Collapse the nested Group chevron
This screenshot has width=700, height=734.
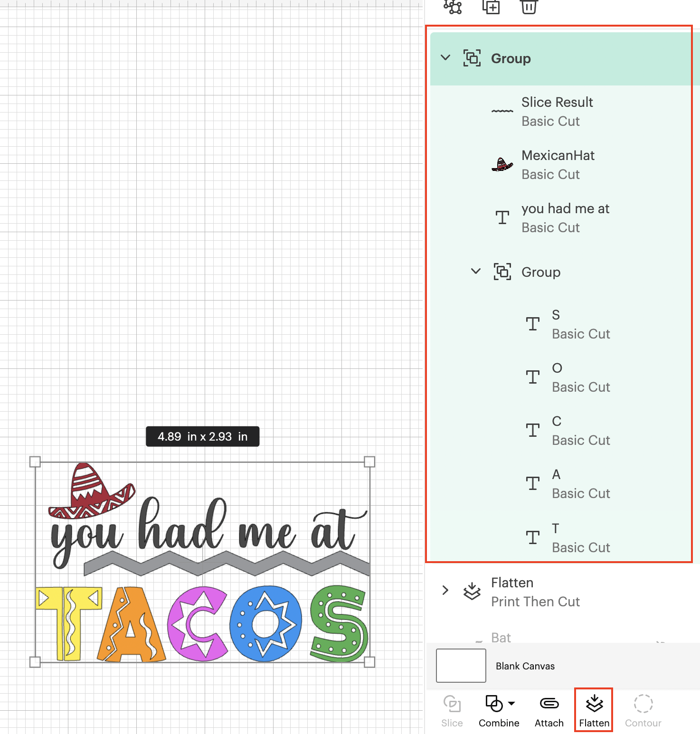(x=476, y=272)
